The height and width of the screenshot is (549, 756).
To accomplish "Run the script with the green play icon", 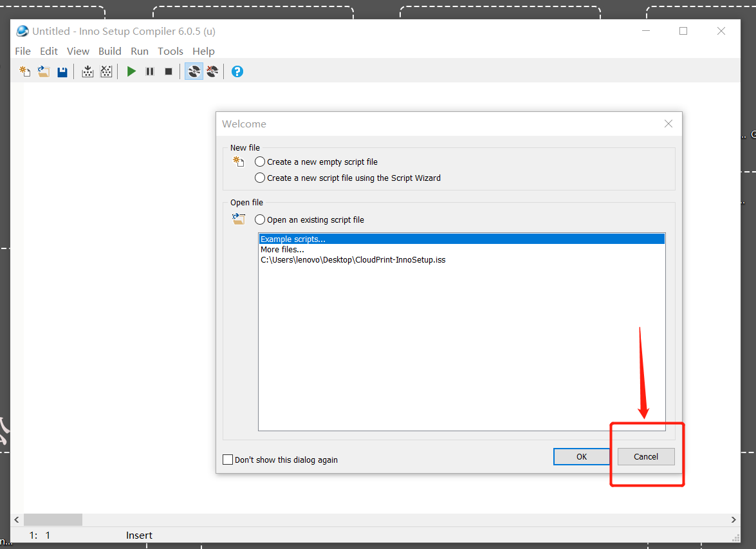I will 131,72.
